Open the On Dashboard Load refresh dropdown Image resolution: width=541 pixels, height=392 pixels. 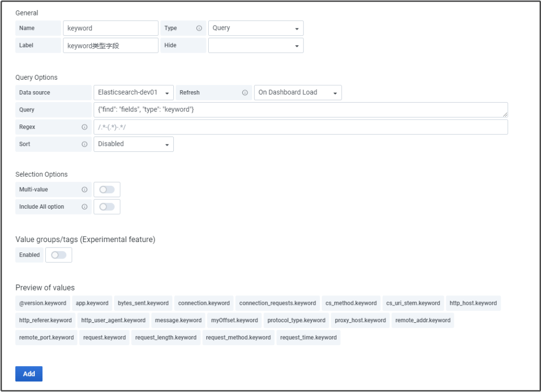tap(297, 93)
